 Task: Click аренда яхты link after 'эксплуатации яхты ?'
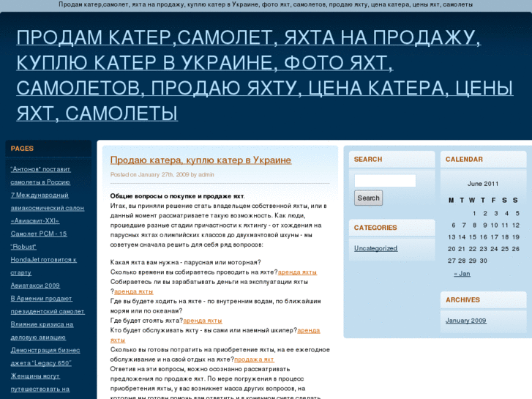point(134,291)
